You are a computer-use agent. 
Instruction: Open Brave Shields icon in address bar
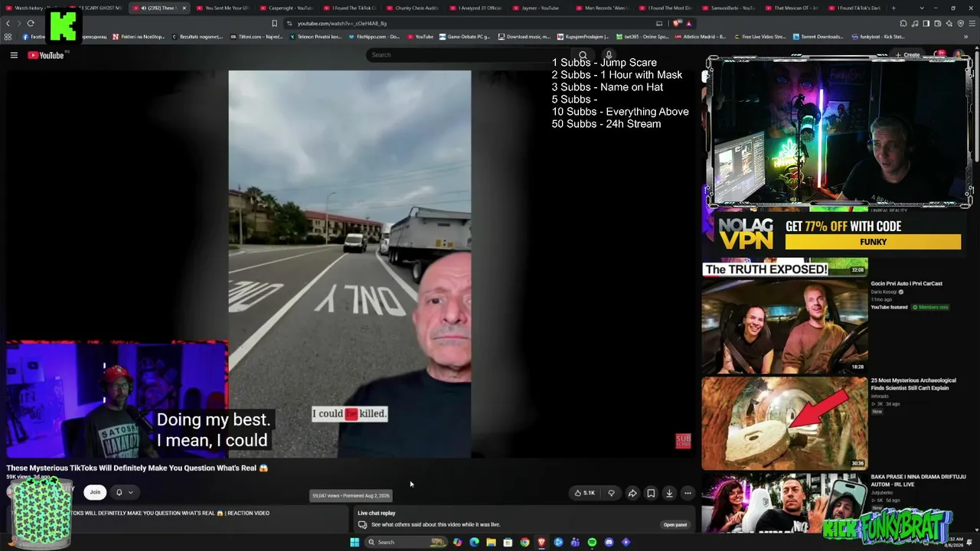click(678, 23)
